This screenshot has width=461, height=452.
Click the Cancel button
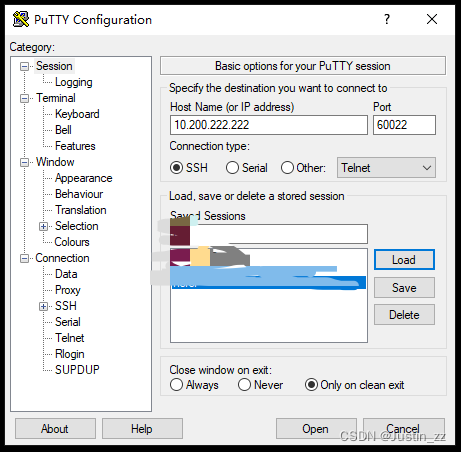click(x=404, y=429)
